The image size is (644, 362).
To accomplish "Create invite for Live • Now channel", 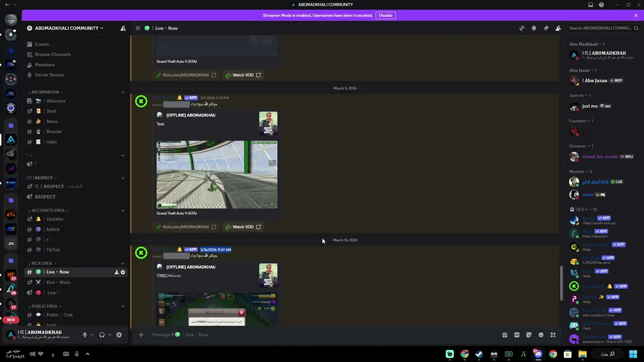I will click(x=116, y=273).
